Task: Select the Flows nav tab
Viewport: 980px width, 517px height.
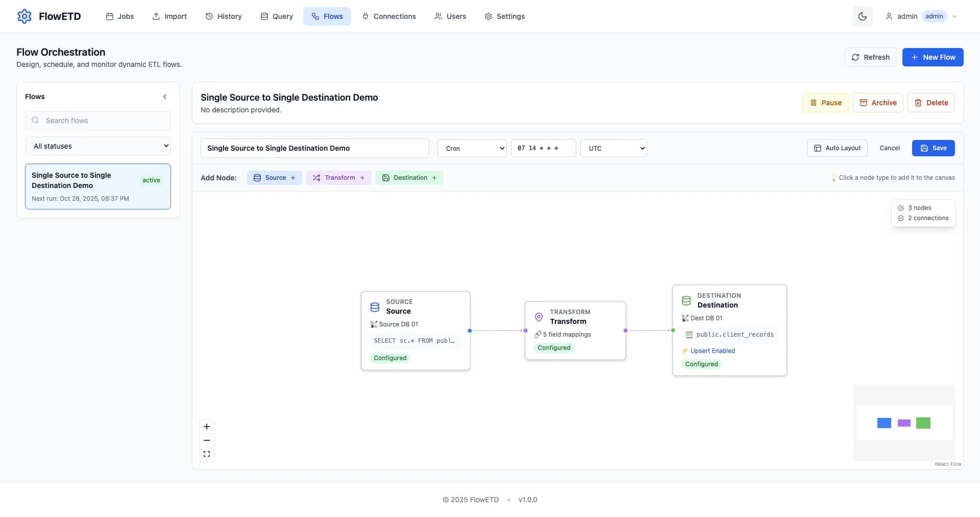Action: tap(327, 16)
